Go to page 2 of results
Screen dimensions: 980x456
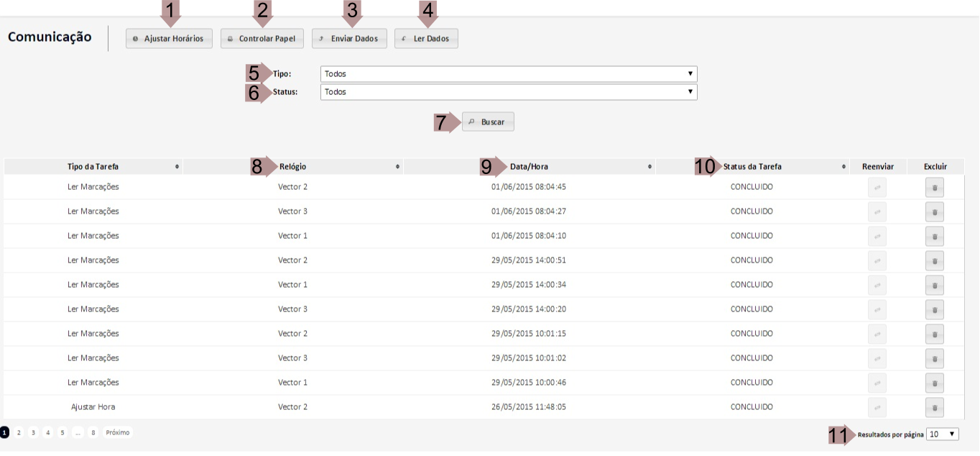(19, 433)
